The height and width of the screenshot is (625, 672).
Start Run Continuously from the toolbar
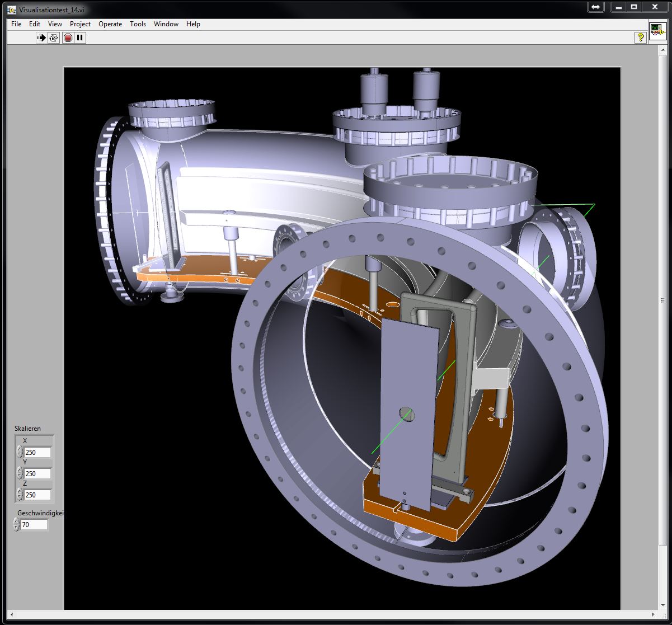click(x=54, y=38)
